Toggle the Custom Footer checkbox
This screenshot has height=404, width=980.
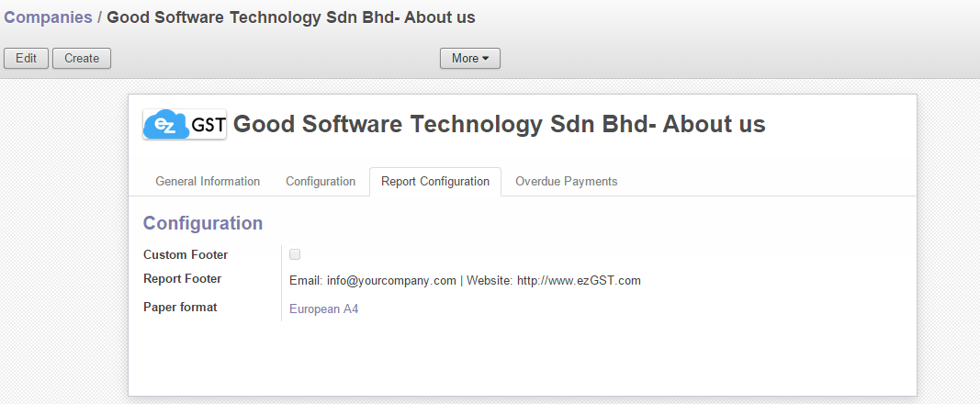pyautogui.click(x=295, y=254)
